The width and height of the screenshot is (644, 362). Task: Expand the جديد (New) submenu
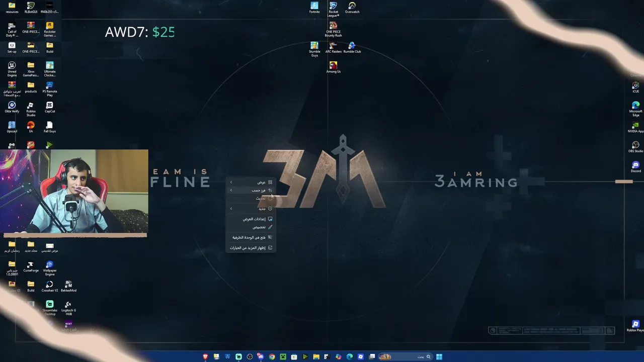(251, 208)
